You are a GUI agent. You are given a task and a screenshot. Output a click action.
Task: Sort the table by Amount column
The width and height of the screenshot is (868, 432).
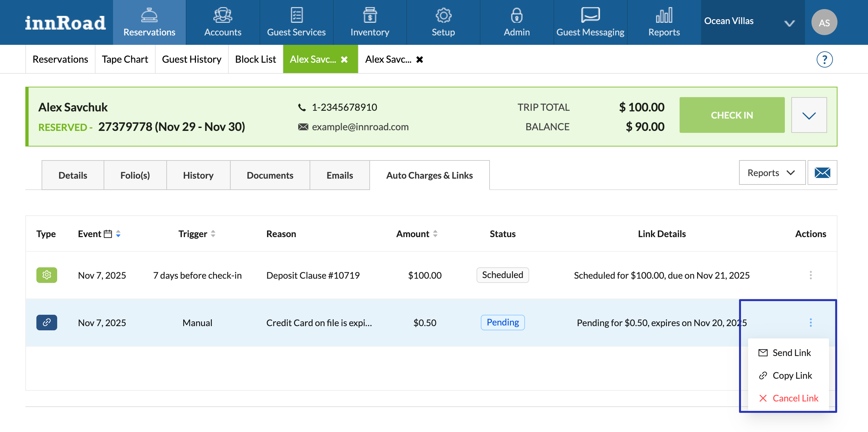[x=435, y=234]
